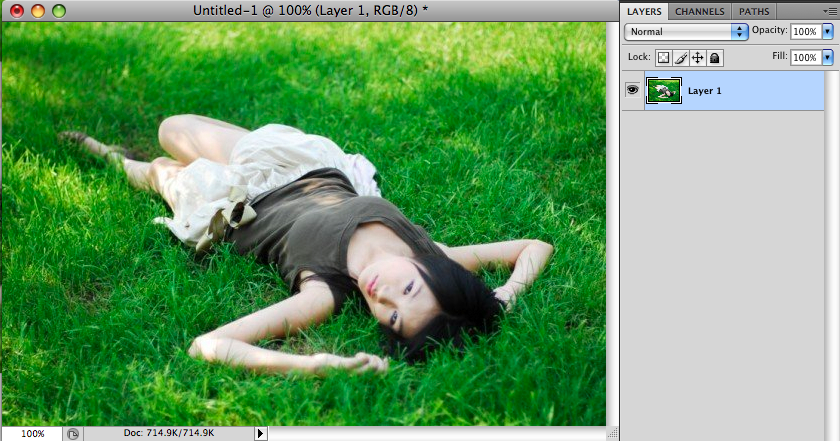Minimize the Untitled-1 document window
This screenshot has width=840, height=441.
coord(38,11)
